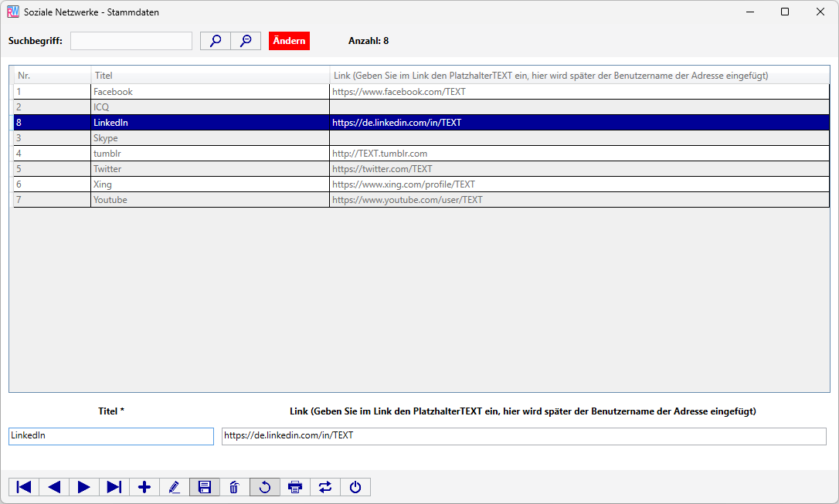The height and width of the screenshot is (504, 839).
Task: Click the http://TEXT.tumblr.com link cell
Action: (579, 154)
